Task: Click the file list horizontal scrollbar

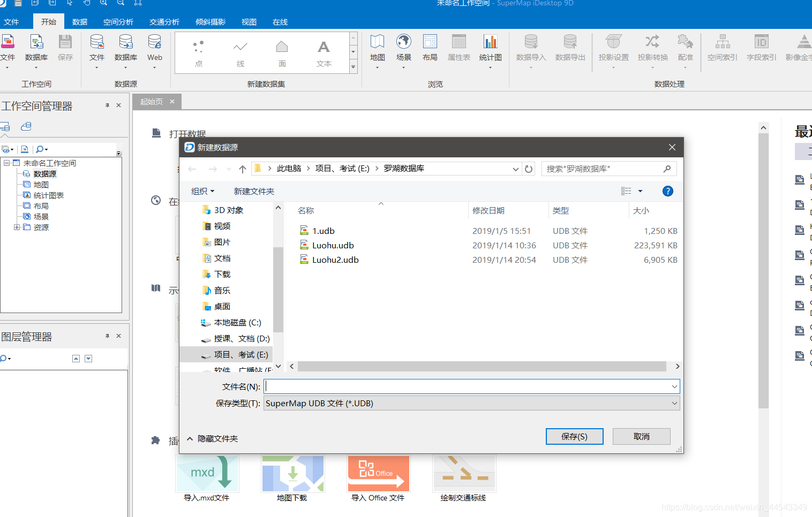Action: tap(482, 367)
